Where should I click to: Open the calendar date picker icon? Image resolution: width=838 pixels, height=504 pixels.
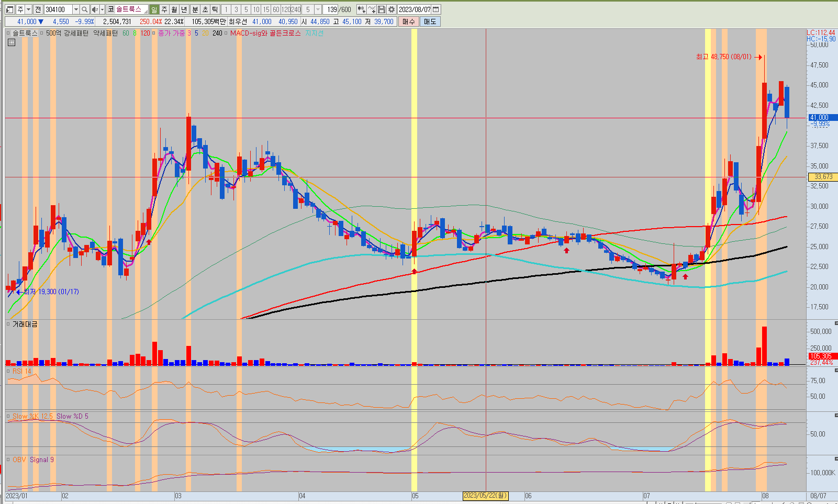coord(436,9)
